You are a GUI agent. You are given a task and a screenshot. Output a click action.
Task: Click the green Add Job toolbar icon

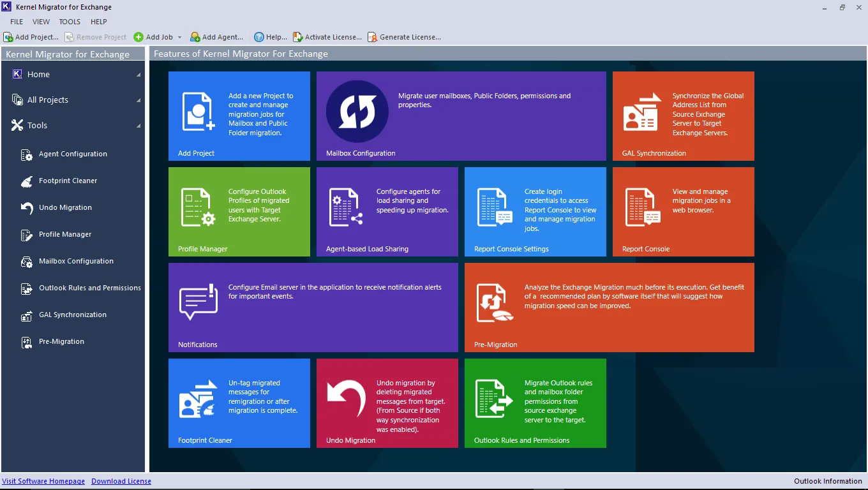138,37
